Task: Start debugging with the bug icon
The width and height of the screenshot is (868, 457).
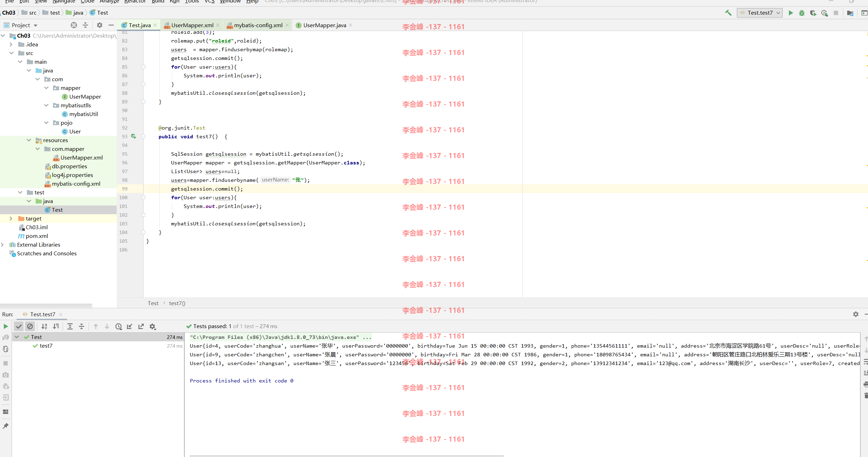Action: (x=802, y=13)
